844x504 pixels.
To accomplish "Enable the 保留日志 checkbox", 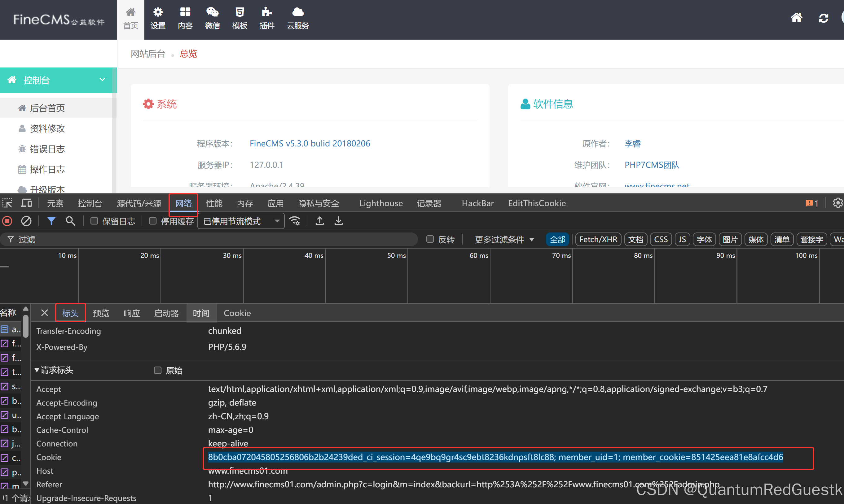I will point(94,221).
